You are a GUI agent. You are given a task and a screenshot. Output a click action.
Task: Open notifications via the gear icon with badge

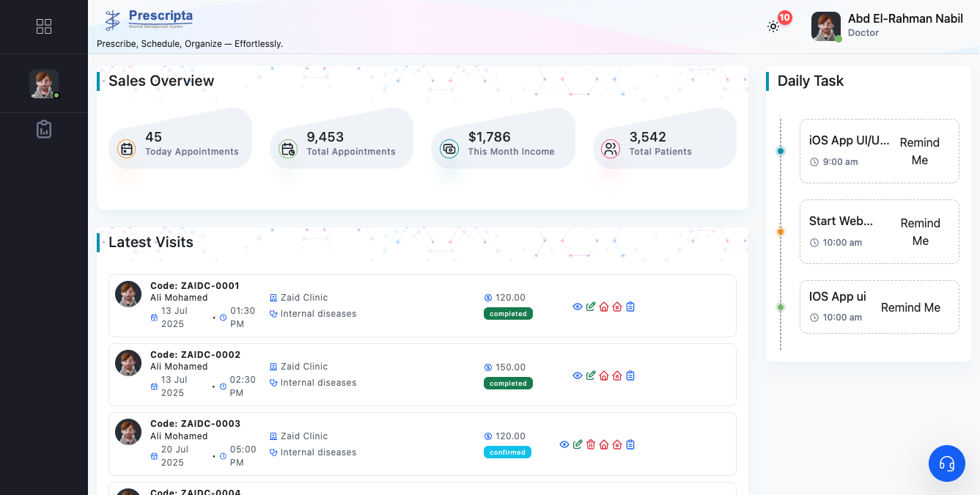point(773,26)
